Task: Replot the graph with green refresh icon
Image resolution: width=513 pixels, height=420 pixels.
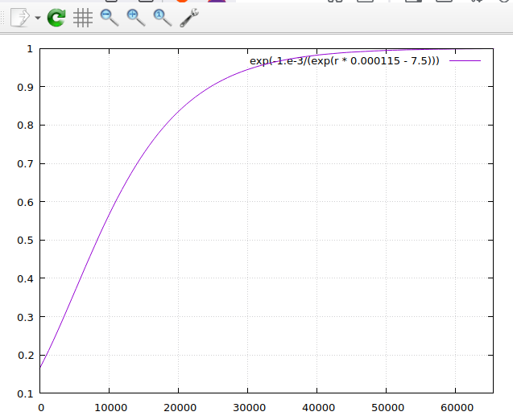Action: [x=56, y=18]
